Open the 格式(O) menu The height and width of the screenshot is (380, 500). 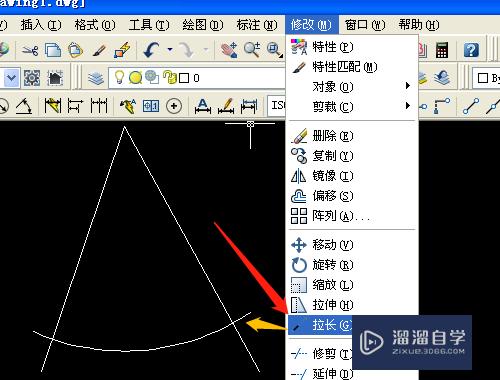[x=95, y=25]
